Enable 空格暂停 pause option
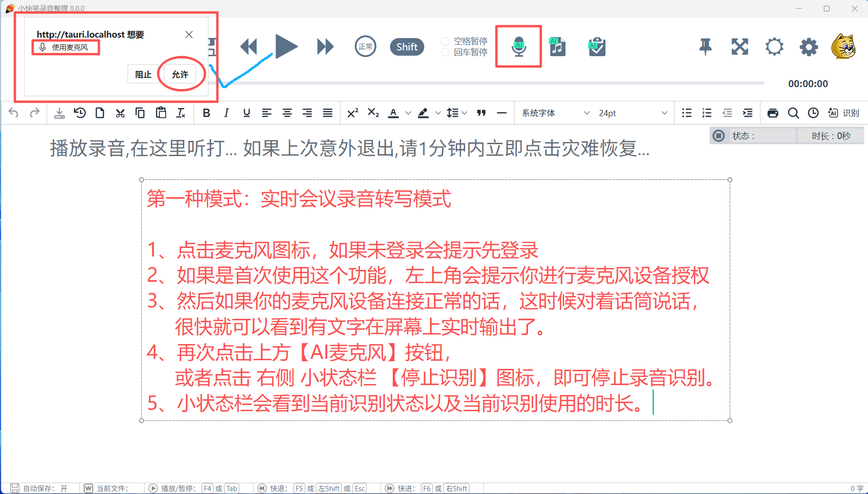Image resolution: width=868 pixels, height=494 pixels. pyautogui.click(x=445, y=41)
